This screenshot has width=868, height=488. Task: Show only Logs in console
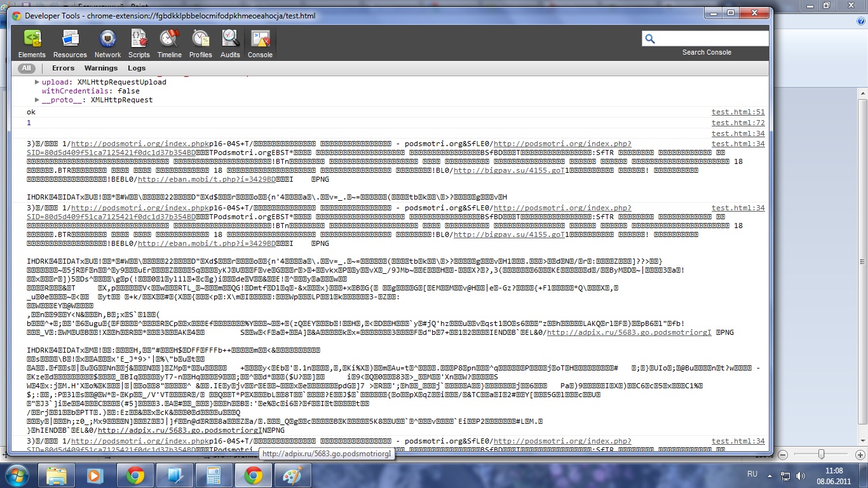[137, 68]
